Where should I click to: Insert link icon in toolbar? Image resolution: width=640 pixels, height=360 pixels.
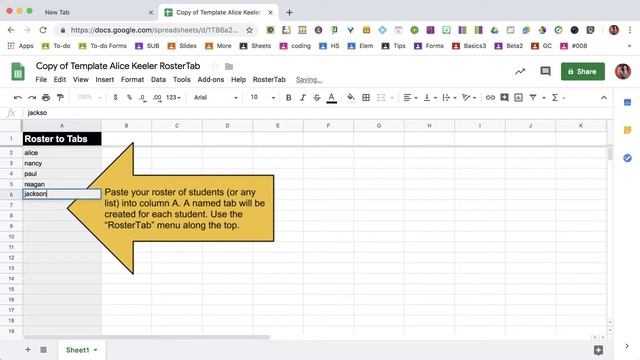[490, 98]
